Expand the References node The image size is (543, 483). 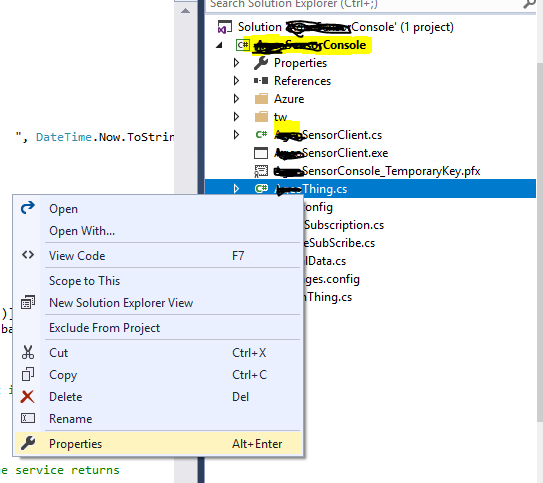237,81
